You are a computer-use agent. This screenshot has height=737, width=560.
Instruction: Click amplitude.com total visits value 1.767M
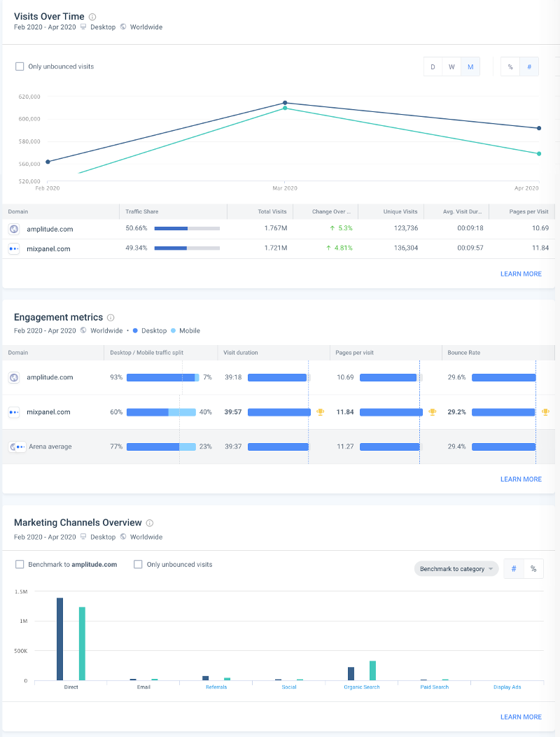[x=276, y=228]
